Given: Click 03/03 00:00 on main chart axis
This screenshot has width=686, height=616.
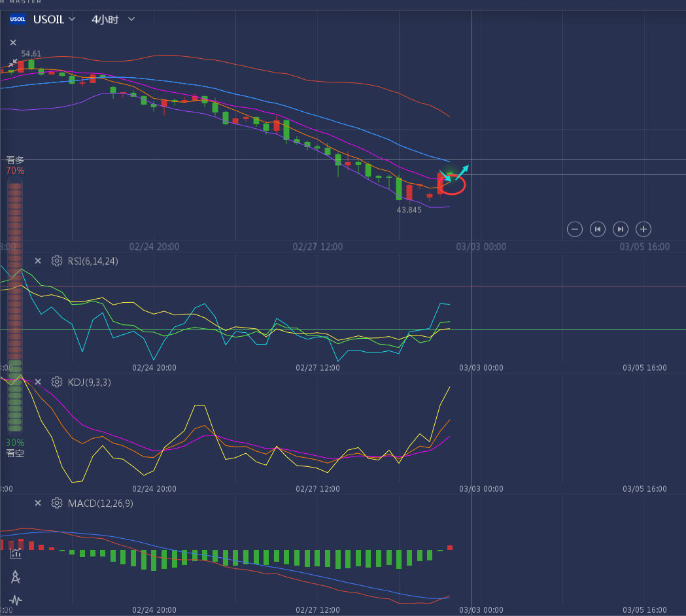Looking at the screenshot, I should (481, 247).
